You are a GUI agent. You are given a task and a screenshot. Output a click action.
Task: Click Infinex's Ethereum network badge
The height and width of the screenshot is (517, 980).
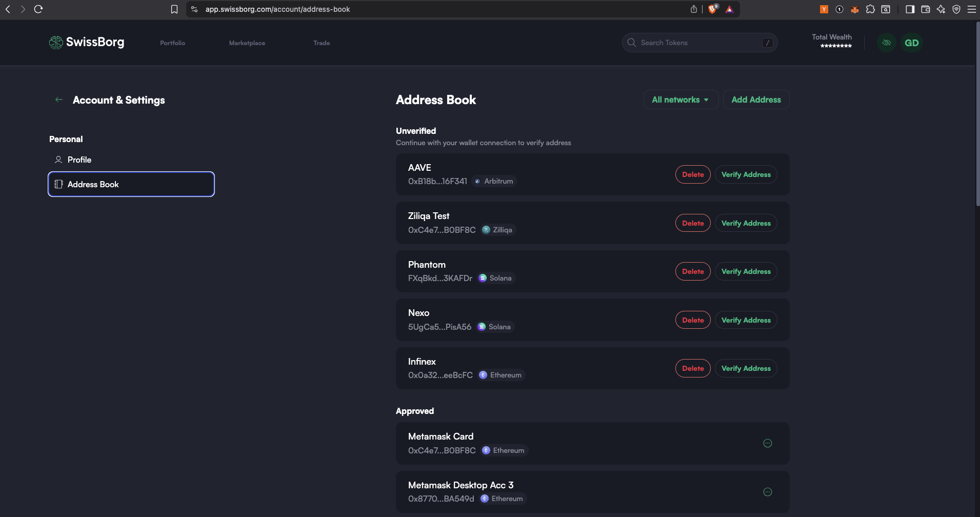(501, 375)
